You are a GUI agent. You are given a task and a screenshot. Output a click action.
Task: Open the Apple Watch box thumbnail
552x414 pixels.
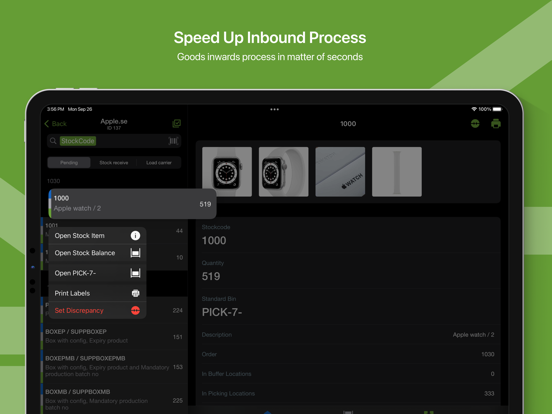340,172
